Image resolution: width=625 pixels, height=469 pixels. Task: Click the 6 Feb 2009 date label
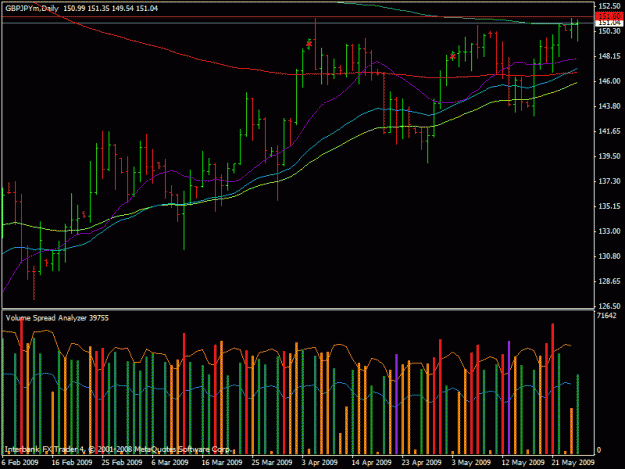pyautogui.click(x=20, y=462)
